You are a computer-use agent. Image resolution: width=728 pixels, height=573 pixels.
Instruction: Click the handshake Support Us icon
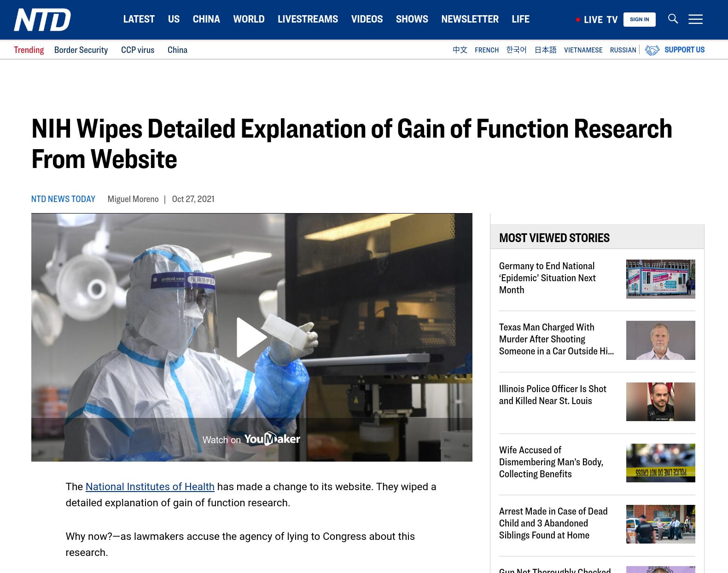(652, 50)
